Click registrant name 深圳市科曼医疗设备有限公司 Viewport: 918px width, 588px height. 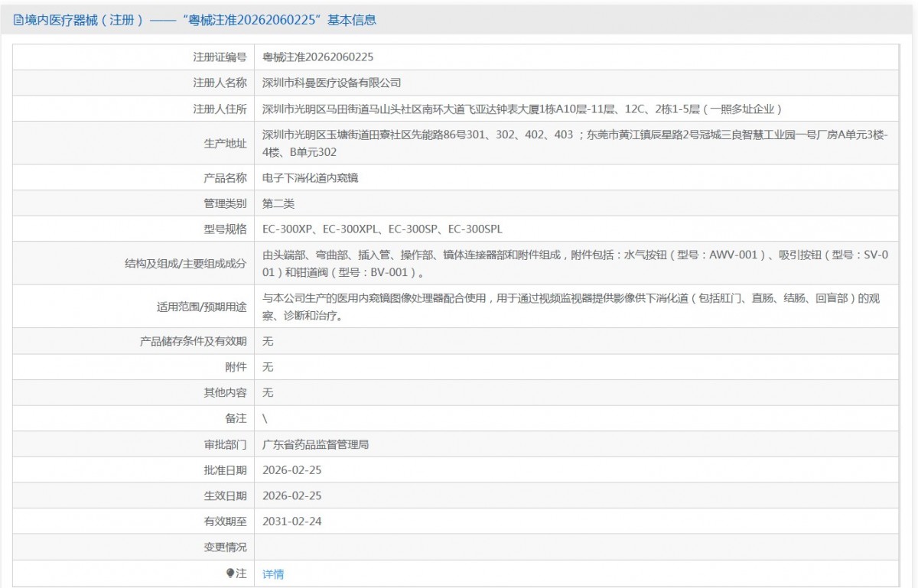[331, 83]
